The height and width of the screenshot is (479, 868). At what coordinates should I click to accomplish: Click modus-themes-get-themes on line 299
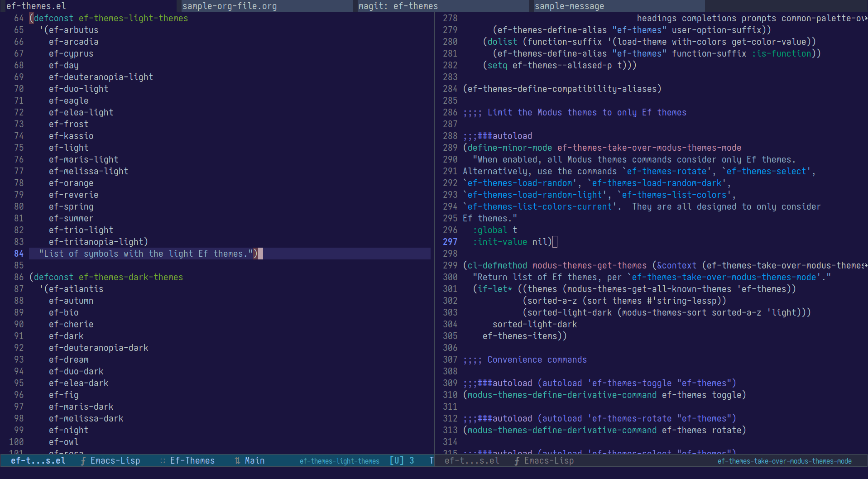pos(590,265)
